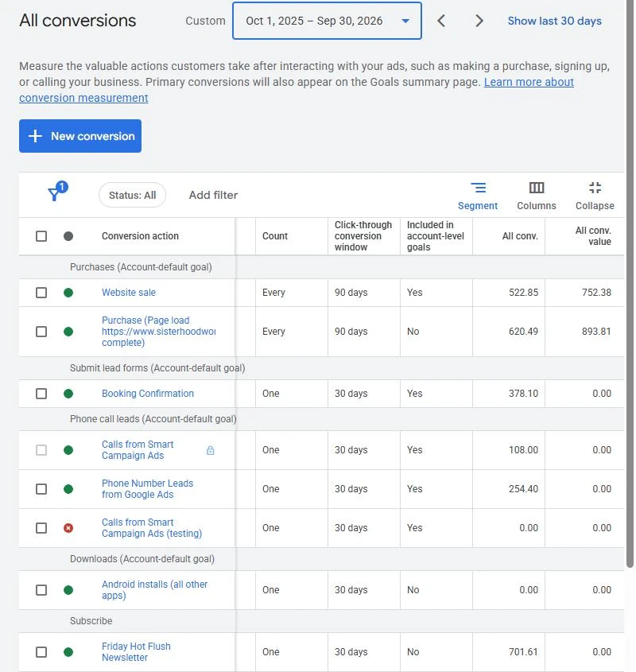The width and height of the screenshot is (636, 672).
Task: Sort by the Count column header
Action: point(275,236)
